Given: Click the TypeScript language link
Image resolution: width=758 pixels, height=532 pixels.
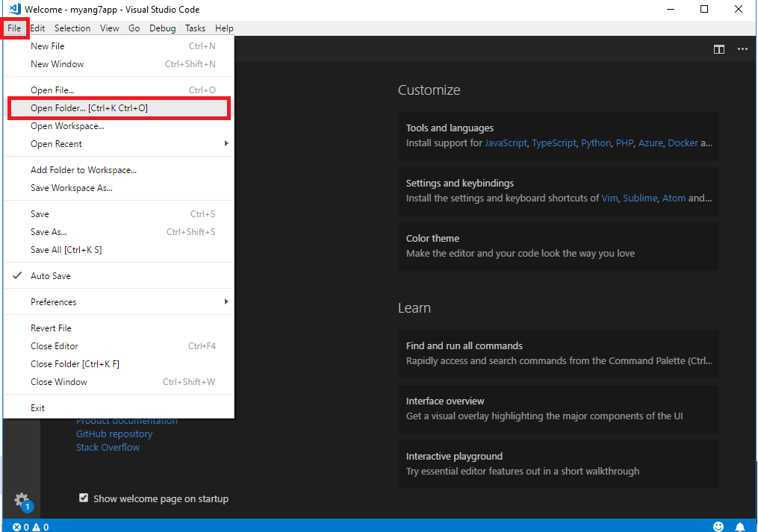Looking at the screenshot, I should [x=554, y=143].
